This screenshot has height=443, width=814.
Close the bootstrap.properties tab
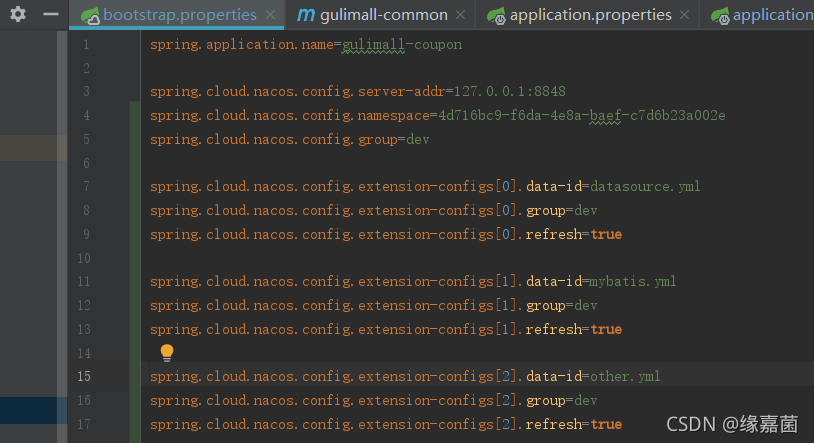(x=270, y=15)
